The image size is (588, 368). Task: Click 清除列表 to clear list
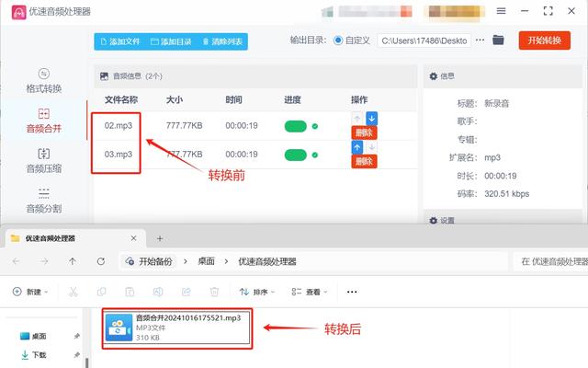[222, 41]
